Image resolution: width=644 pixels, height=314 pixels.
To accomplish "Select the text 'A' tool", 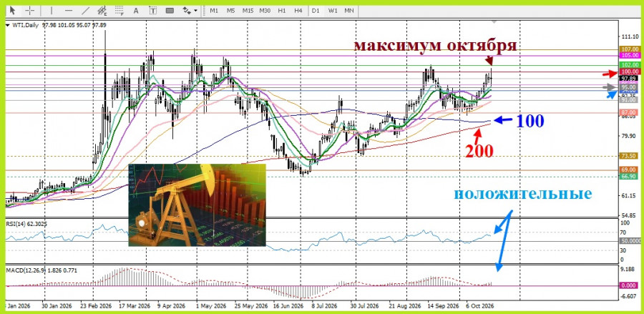I will click(x=136, y=11).
